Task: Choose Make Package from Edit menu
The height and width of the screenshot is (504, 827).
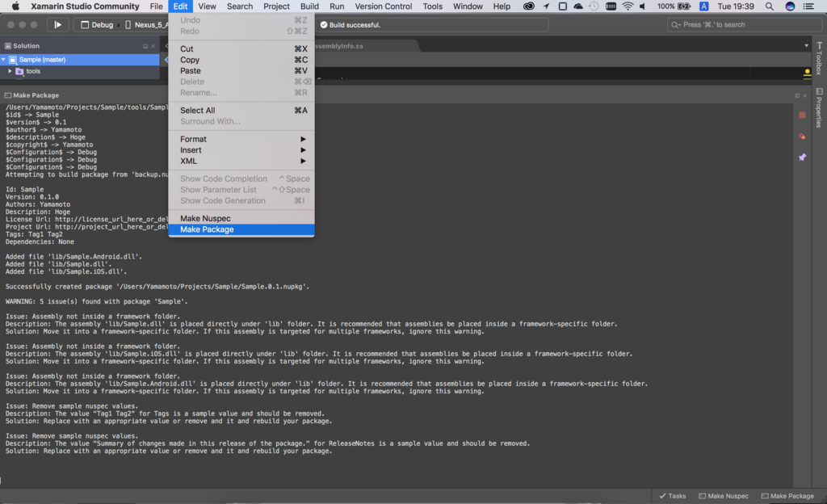Action: point(241,229)
